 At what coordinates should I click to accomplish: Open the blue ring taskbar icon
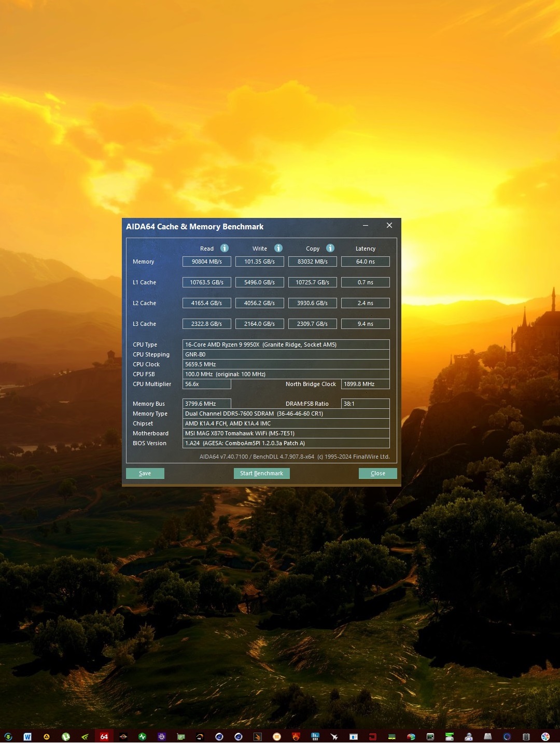(x=507, y=736)
